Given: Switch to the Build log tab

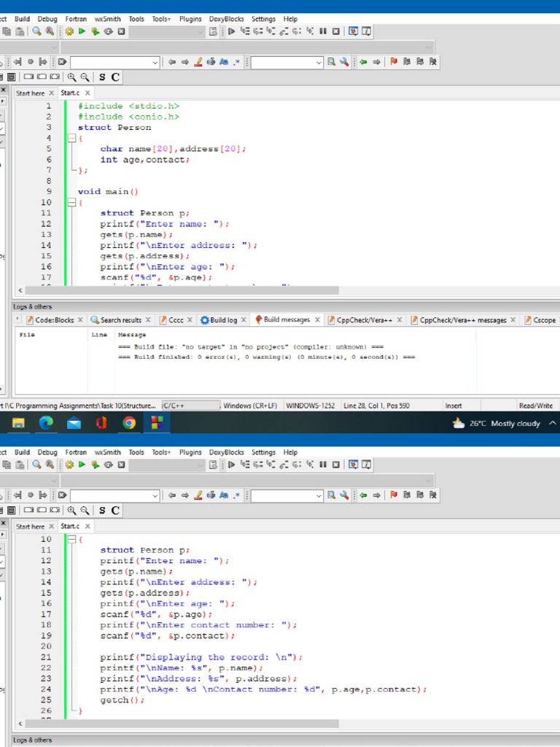Looking at the screenshot, I should coord(223,320).
